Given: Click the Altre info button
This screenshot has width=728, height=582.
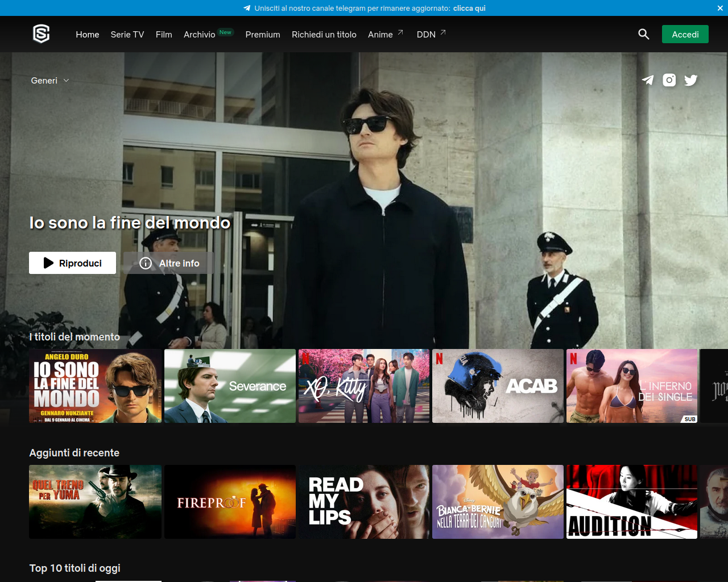Looking at the screenshot, I should (x=169, y=263).
